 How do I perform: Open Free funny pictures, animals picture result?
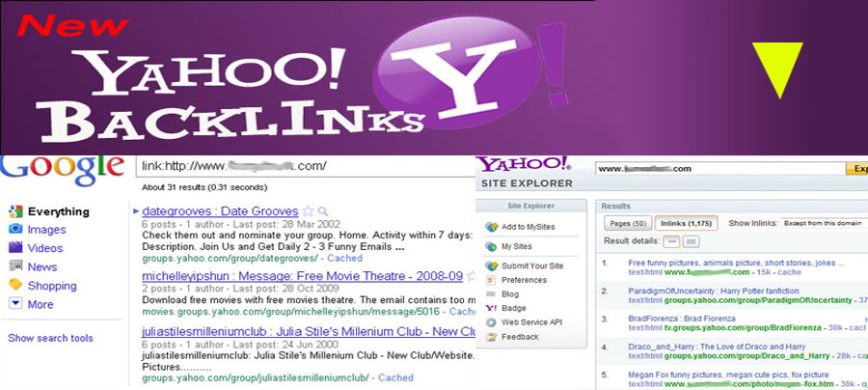pyautogui.click(x=736, y=264)
